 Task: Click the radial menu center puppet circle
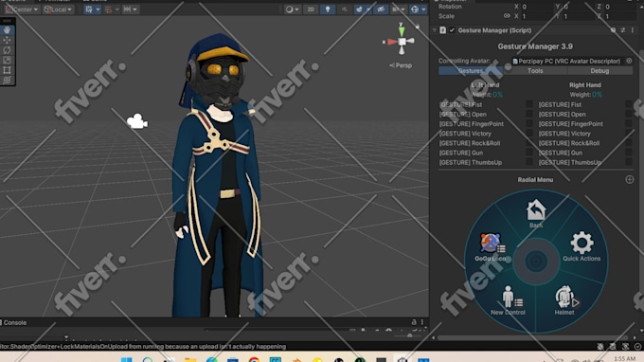click(x=536, y=262)
